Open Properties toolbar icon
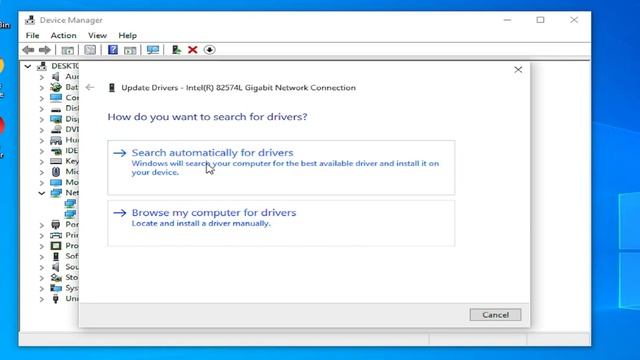The image size is (640, 360). [x=90, y=50]
